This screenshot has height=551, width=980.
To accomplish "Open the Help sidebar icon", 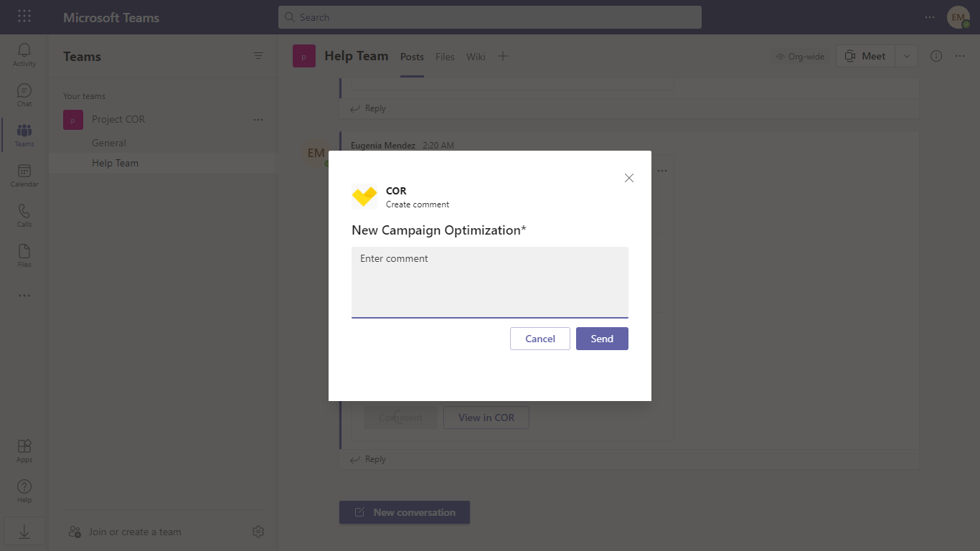I will point(24,491).
